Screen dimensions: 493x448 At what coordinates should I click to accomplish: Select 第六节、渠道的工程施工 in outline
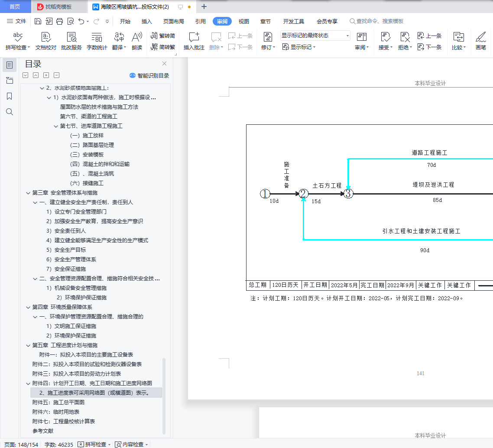pyautogui.click(x=88, y=117)
